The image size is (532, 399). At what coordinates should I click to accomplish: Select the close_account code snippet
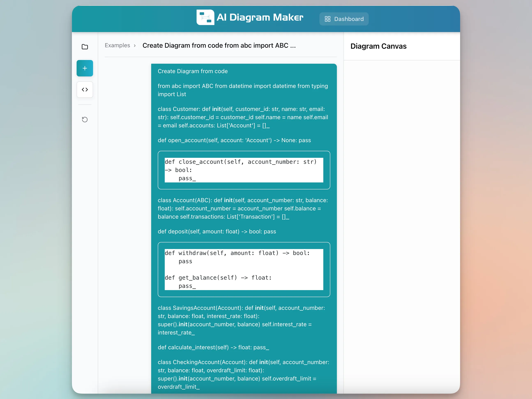point(244,170)
